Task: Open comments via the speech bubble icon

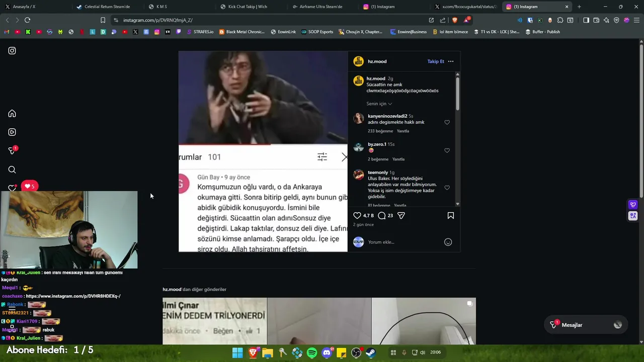Action: 382,216
